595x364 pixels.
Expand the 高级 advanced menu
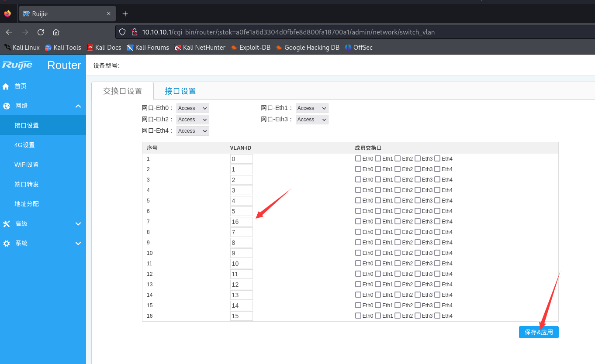click(43, 223)
